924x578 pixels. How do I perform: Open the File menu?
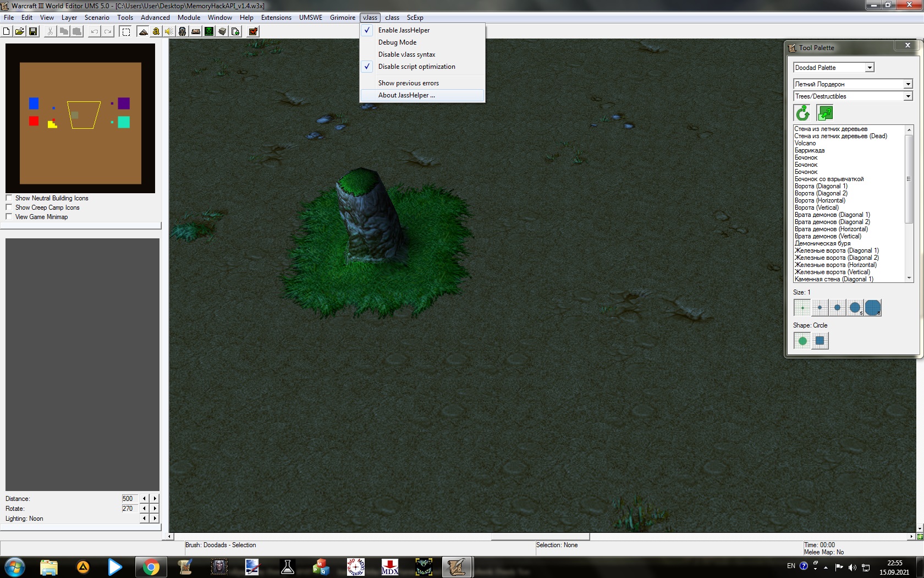pyautogui.click(x=9, y=18)
